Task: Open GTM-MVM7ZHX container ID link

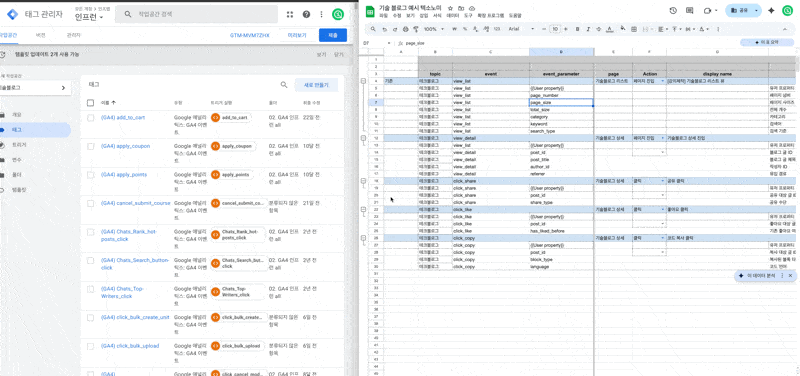Action: click(249, 36)
